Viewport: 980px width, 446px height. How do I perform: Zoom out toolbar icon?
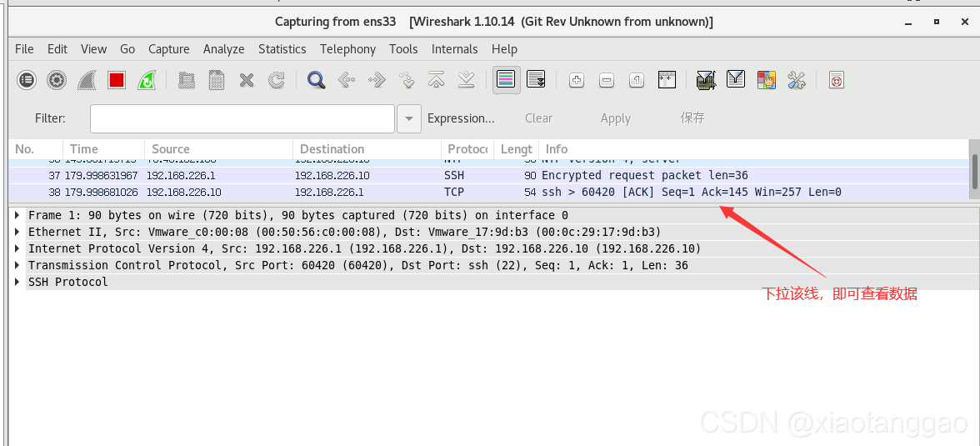point(607,80)
